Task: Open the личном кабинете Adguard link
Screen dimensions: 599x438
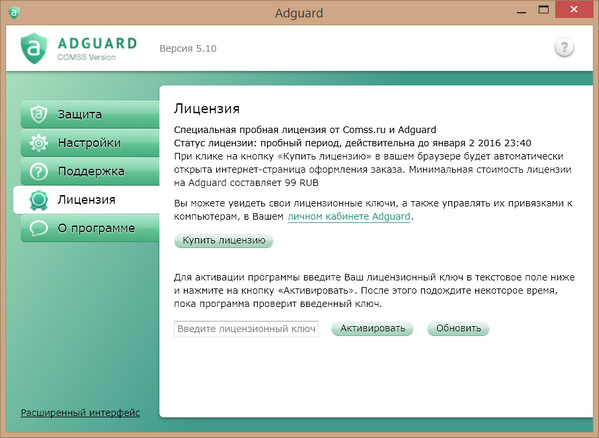Action: pyautogui.click(x=349, y=217)
